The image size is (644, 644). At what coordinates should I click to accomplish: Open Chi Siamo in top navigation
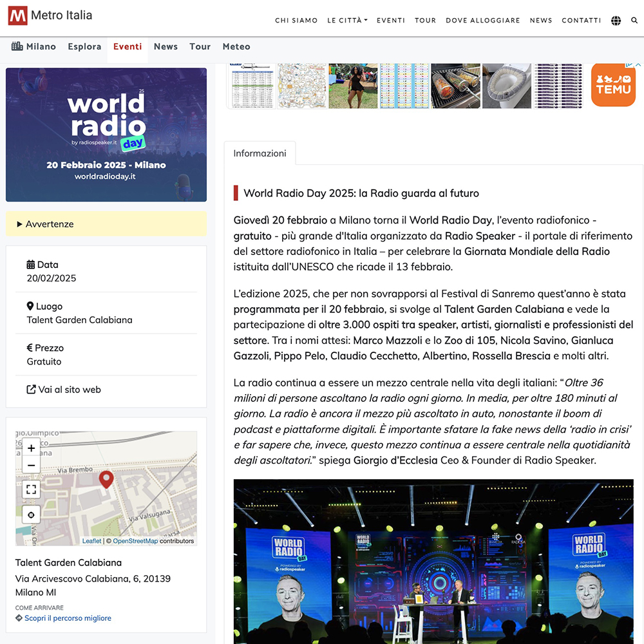point(296,21)
